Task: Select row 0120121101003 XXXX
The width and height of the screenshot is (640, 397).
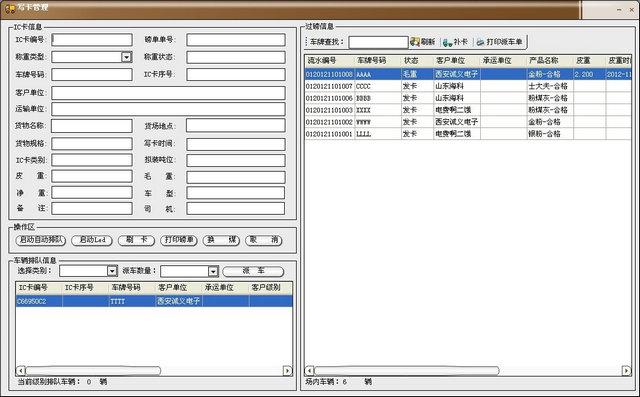Action: coord(468,110)
